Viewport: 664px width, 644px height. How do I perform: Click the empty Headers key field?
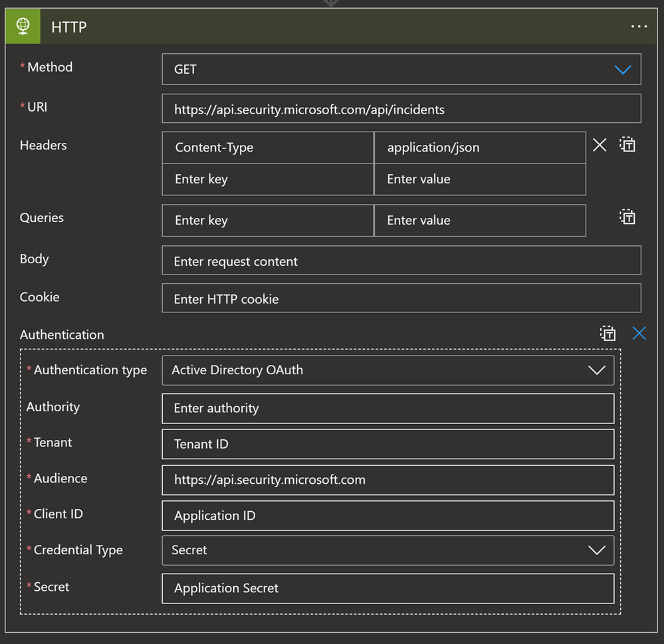click(267, 179)
